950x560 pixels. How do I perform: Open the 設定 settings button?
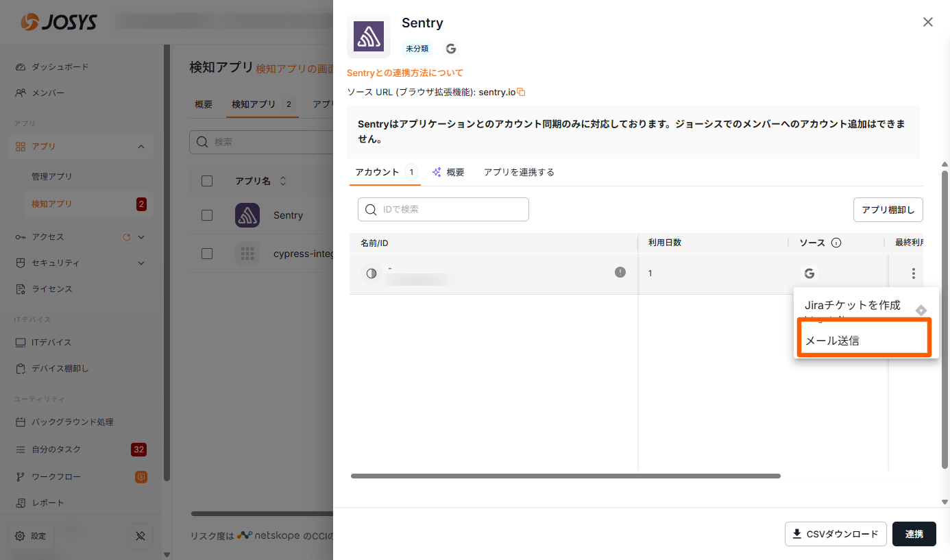click(x=31, y=536)
